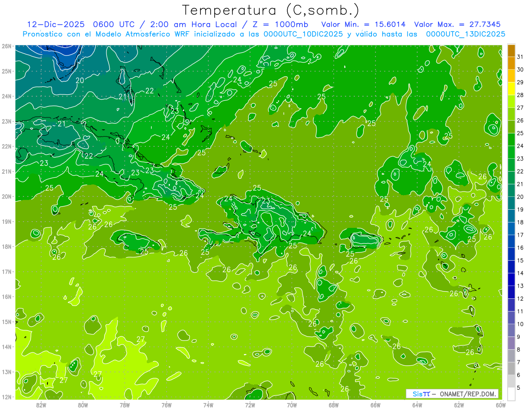This screenshot has height=411, width=532.
Task: Click the color scale value 15
Action: 520,261
